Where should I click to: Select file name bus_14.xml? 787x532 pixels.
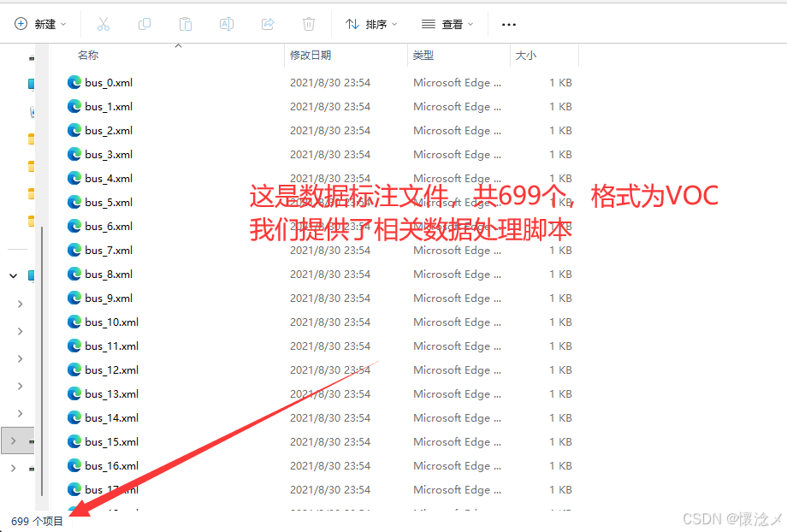coord(112,418)
